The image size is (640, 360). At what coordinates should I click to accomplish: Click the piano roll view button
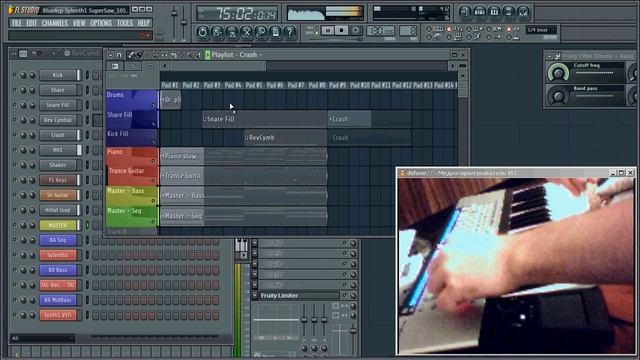click(x=494, y=12)
